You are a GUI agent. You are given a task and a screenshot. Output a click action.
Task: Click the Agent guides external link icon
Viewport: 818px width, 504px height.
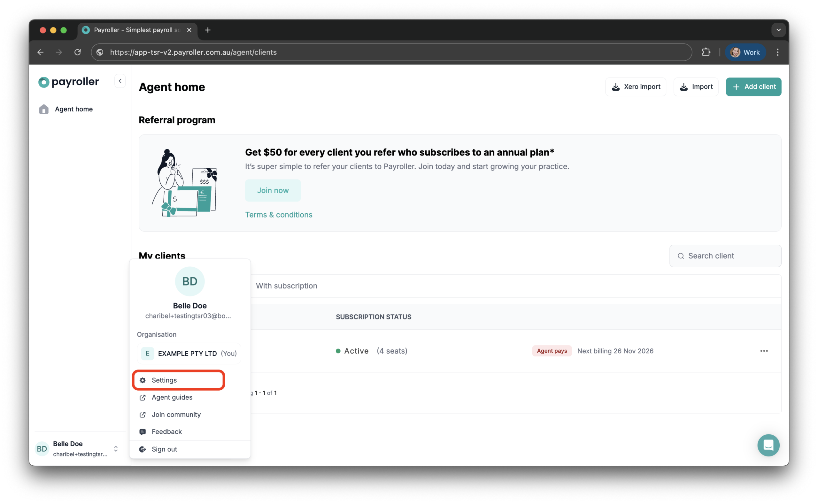tap(143, 397)
